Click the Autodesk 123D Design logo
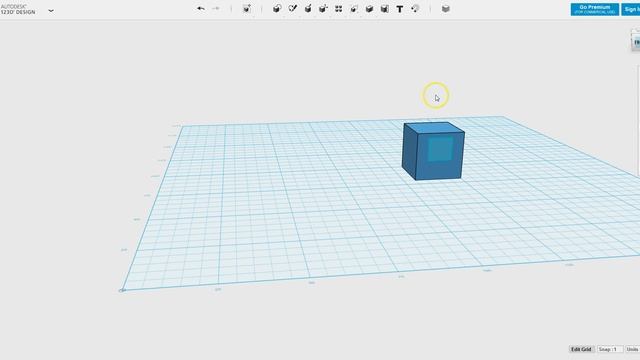The height and width of the screenshot is (360, 640). (x=18, y=9)
